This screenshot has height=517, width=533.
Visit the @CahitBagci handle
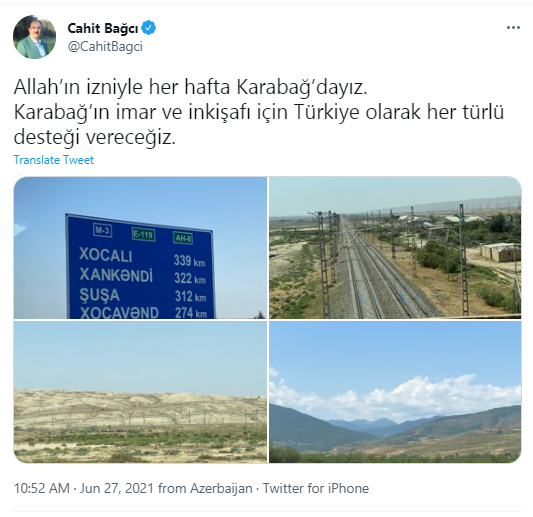[x=105, y=47]
